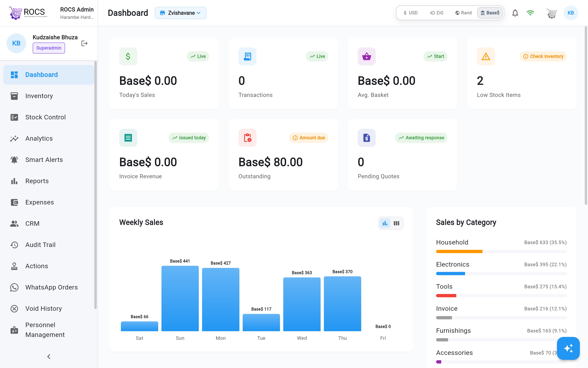Click the Inventory sidebar icon
Image resolution: width=588 pixels, height=368 pixels.
[14, 96]
